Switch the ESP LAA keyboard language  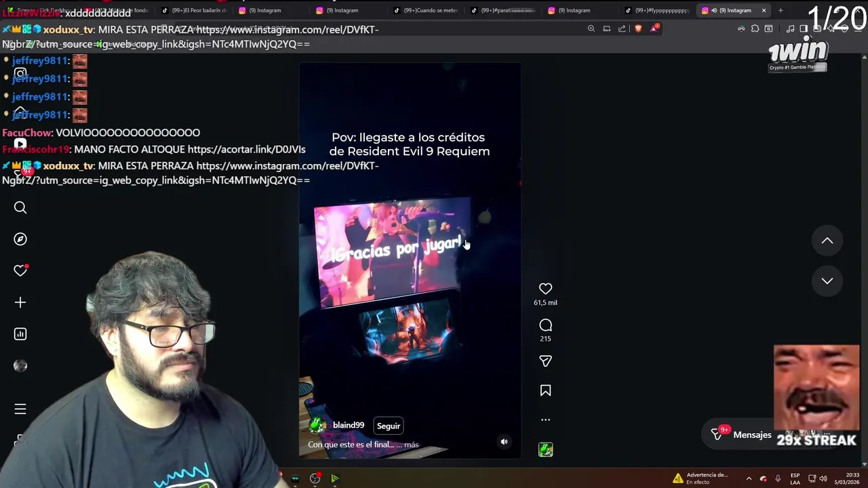click(795, 479)
